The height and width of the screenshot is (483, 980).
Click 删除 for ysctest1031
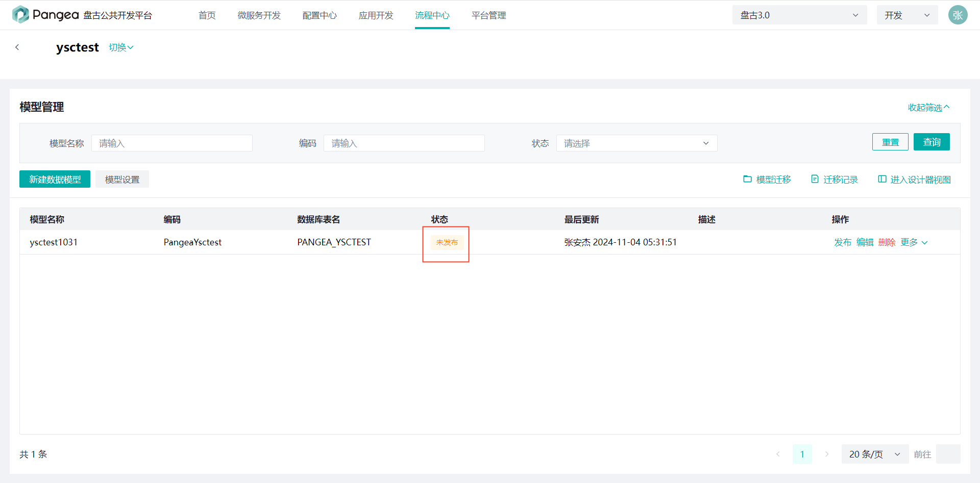(x=887, y=242)
